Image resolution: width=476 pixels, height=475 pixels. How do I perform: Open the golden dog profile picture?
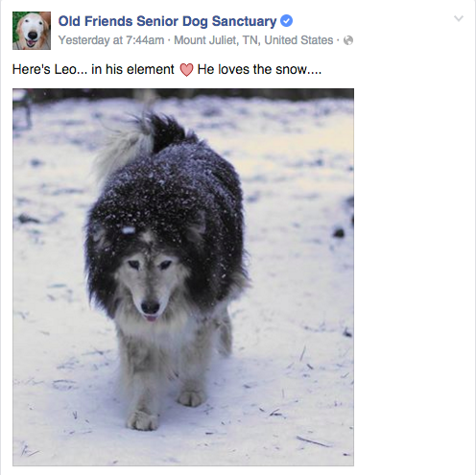pos(32,31)
